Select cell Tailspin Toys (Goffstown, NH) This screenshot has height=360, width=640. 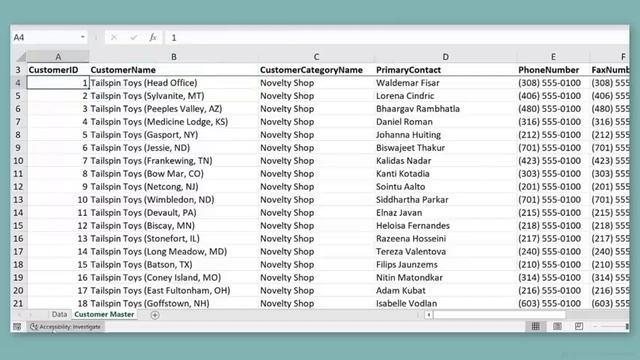coord(173,303)
